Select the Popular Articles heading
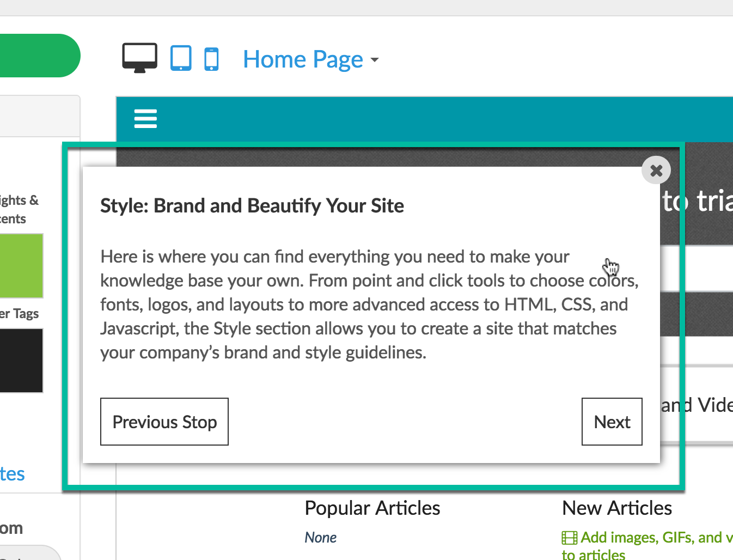 coord(372,508)
